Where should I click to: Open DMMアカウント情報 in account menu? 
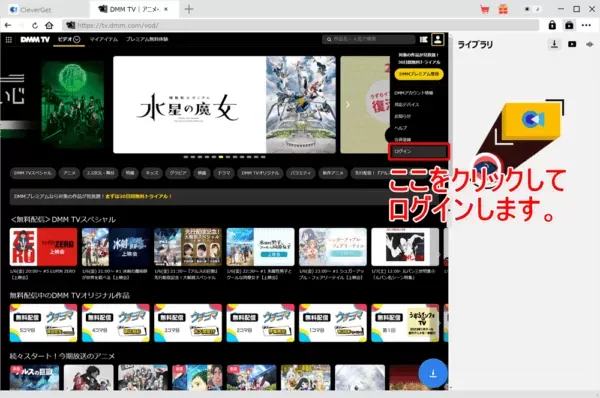click(x=414, y=93)
